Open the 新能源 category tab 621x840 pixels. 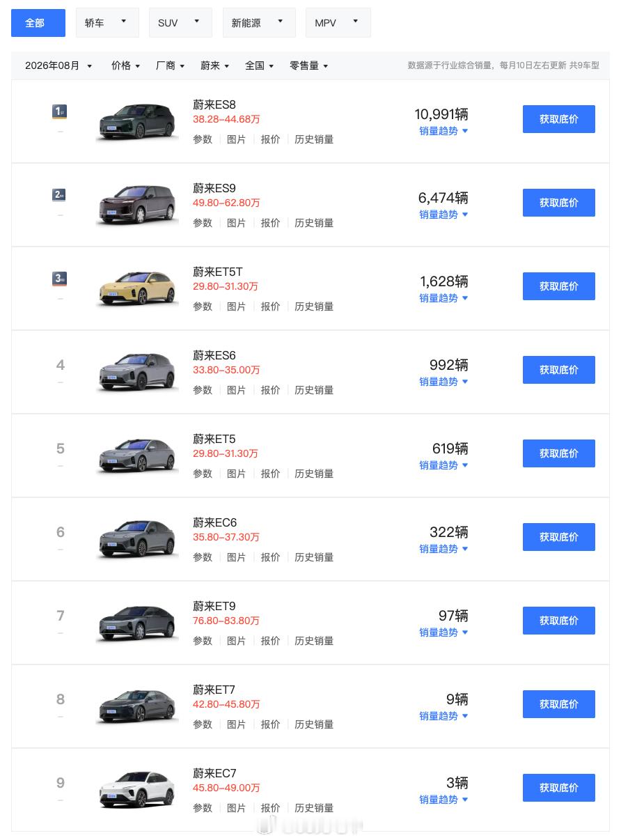click(x=259, y=23)
